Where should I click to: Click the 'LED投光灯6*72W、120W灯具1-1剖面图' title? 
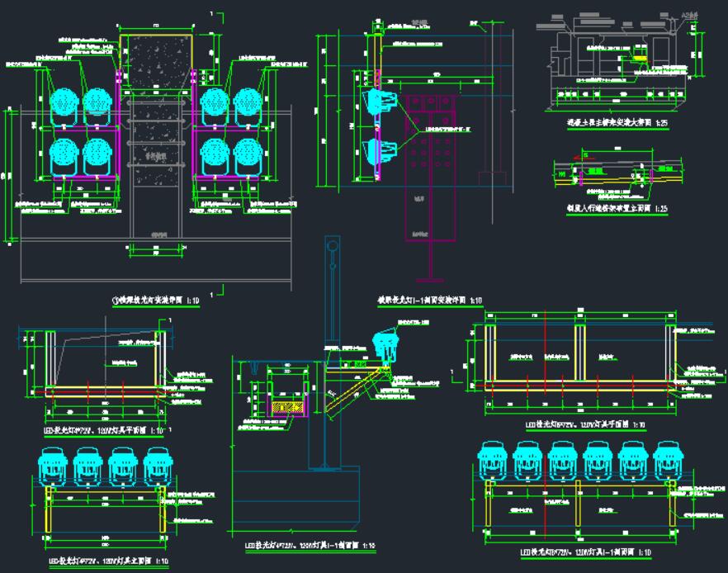pos(585,552)
